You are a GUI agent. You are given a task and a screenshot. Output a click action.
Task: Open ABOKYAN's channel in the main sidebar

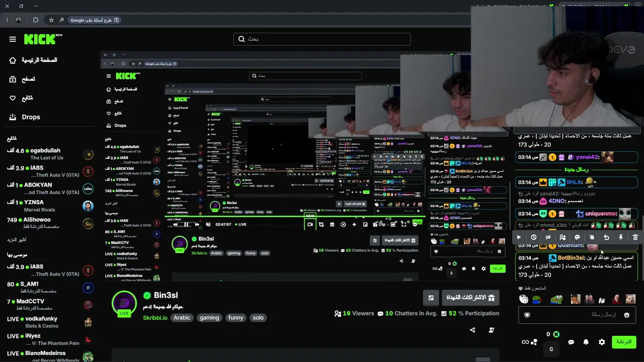(x=50, y=189)
